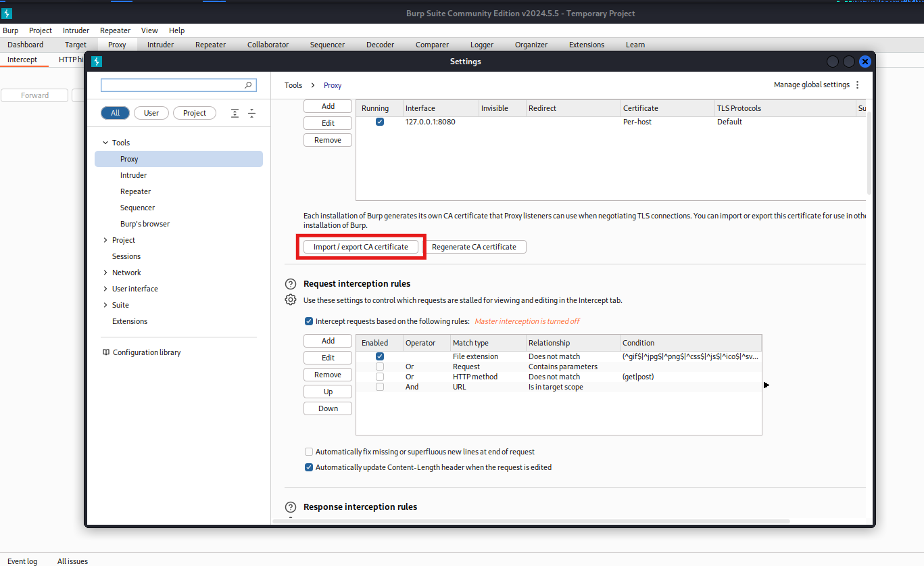Click Add button for proxy listeners
Image resolution: width=924 pixels, height=566 pixels.
point(328,106)
